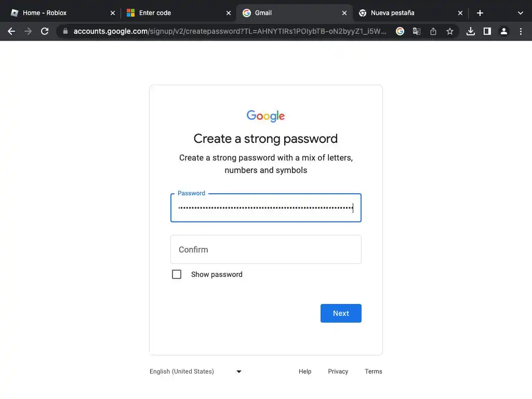This screenshot has width=532, height=399.
Task: Click the Help footer link
Action: pos(305,371)
